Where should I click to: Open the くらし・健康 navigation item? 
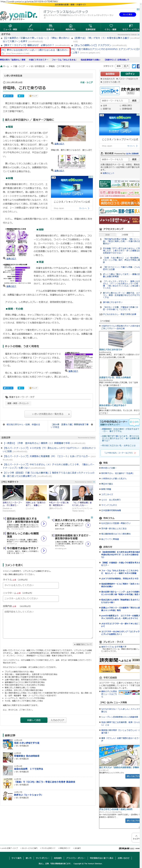(x=110, y=27)
